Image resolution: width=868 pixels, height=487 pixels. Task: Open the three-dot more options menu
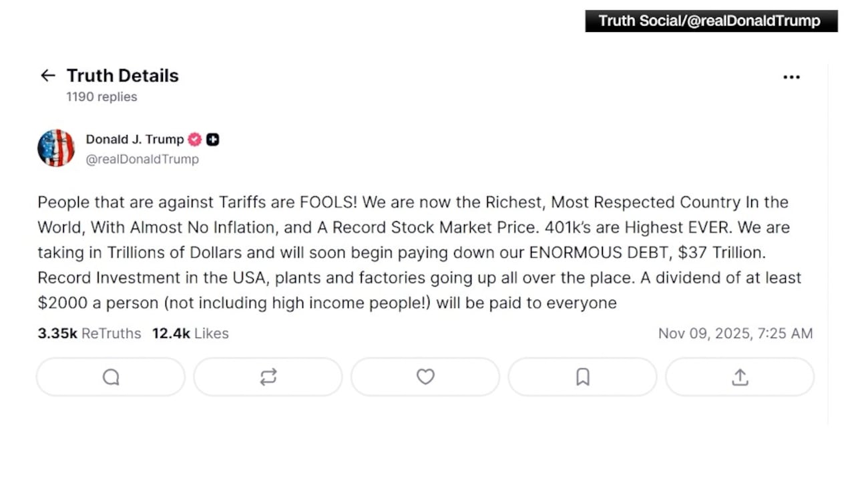pos(791,77)
